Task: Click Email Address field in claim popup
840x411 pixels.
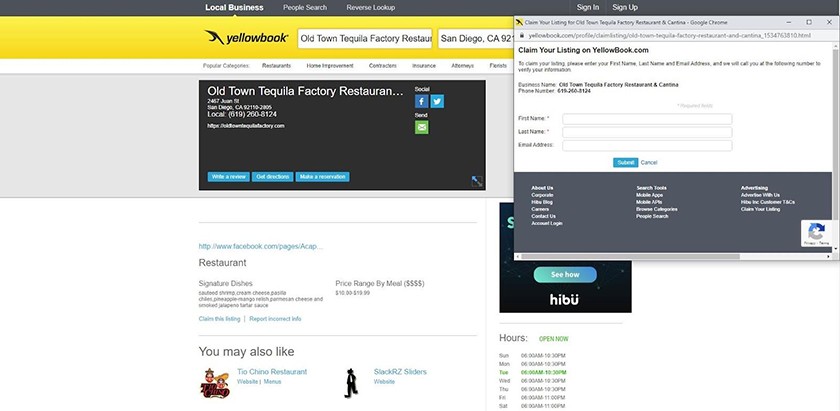Action: pos(647,146)
